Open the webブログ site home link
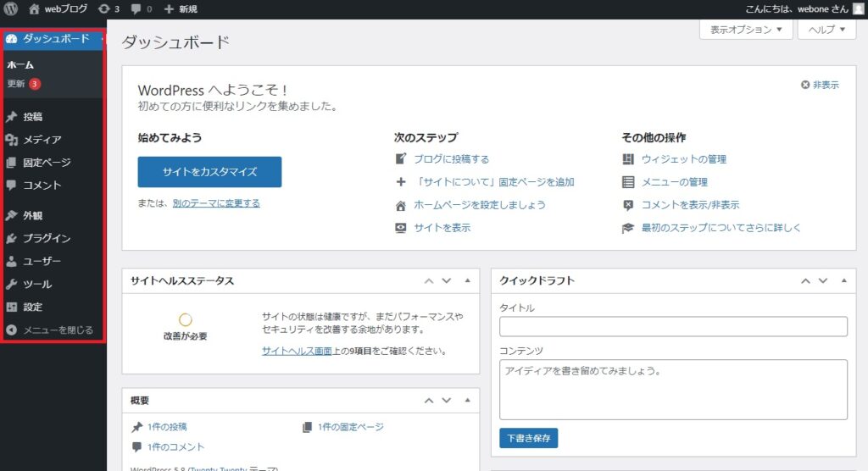868x471 pixels. tap(58, 8)
